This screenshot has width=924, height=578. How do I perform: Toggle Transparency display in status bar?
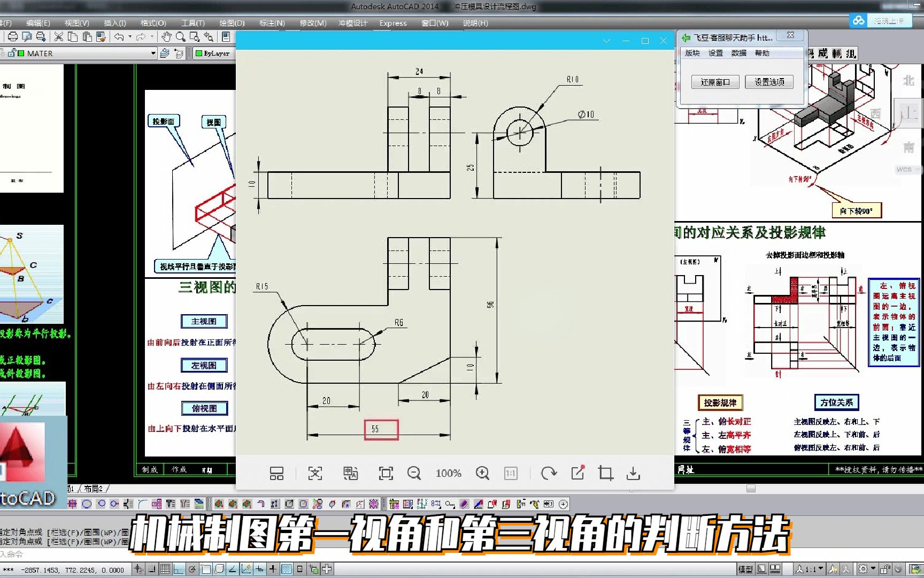click(286, 569)
